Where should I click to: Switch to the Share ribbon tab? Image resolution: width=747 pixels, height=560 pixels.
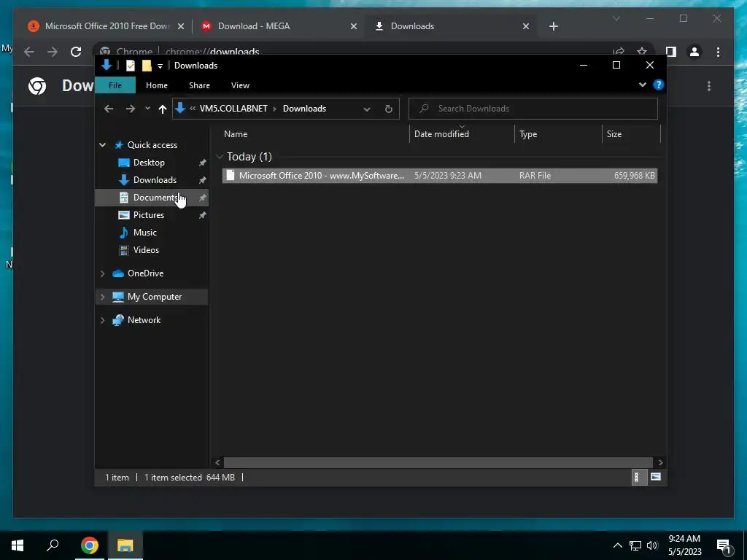click(x=199, y=85)
